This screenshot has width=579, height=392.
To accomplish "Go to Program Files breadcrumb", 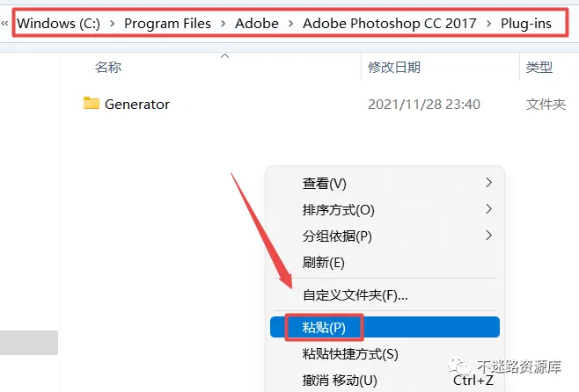I will pyautogui.click(x=167, y=24).
